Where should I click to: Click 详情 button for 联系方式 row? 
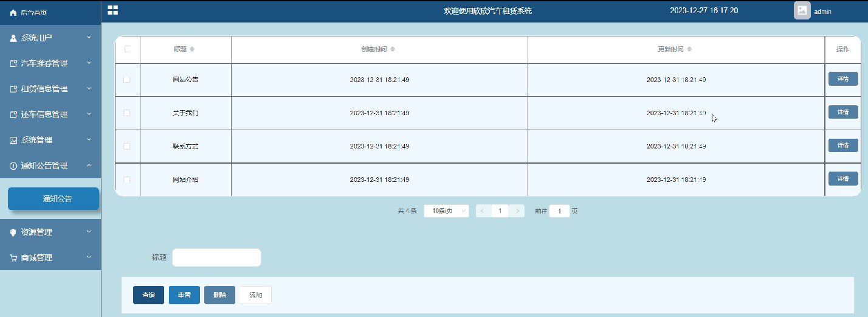point(843,145)
